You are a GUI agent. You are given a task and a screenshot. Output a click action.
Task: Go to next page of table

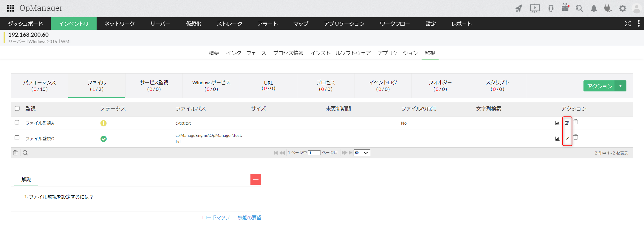[x=344, y=153]
